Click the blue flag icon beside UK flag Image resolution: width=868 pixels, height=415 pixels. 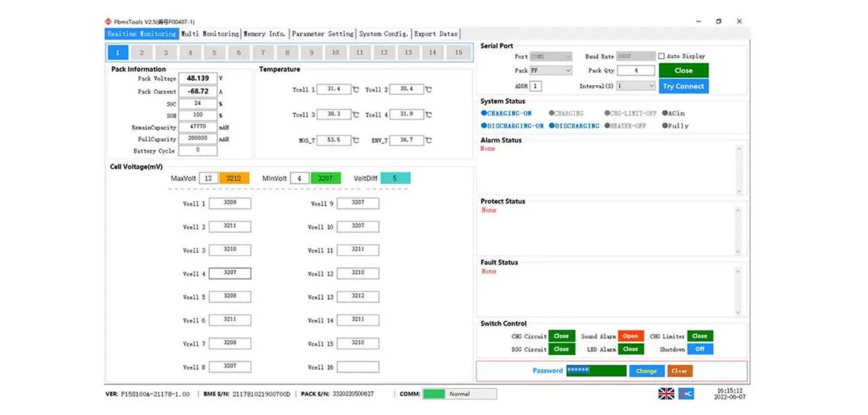pos(686,394)
